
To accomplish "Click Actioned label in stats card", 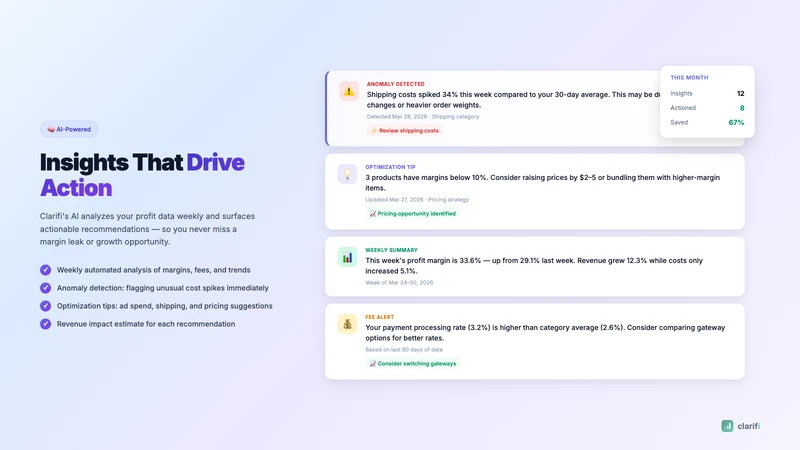I will 683,108.
